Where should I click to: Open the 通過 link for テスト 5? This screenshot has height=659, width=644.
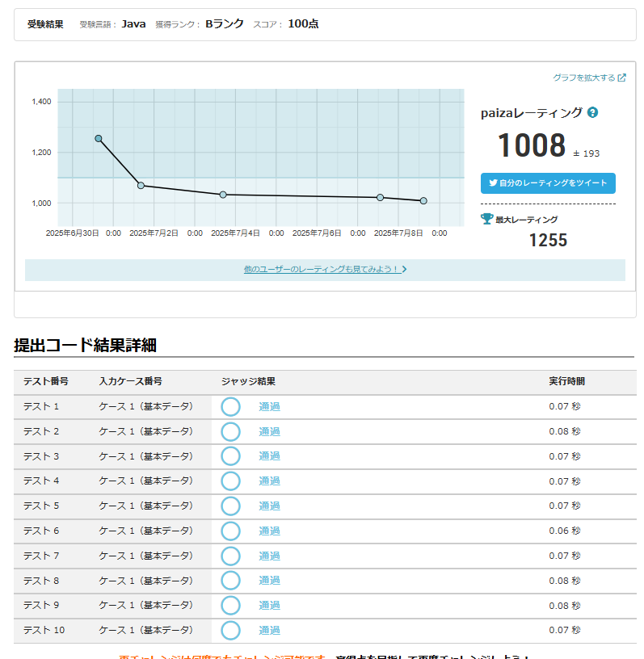point(269,506)
